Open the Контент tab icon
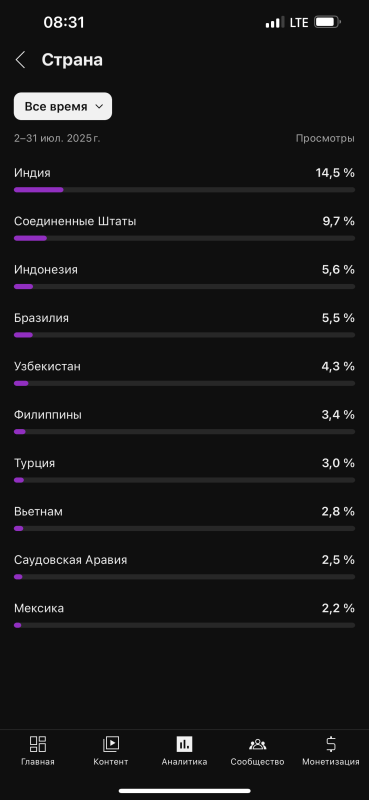This screenshot has height=800, width=369. 111,744
